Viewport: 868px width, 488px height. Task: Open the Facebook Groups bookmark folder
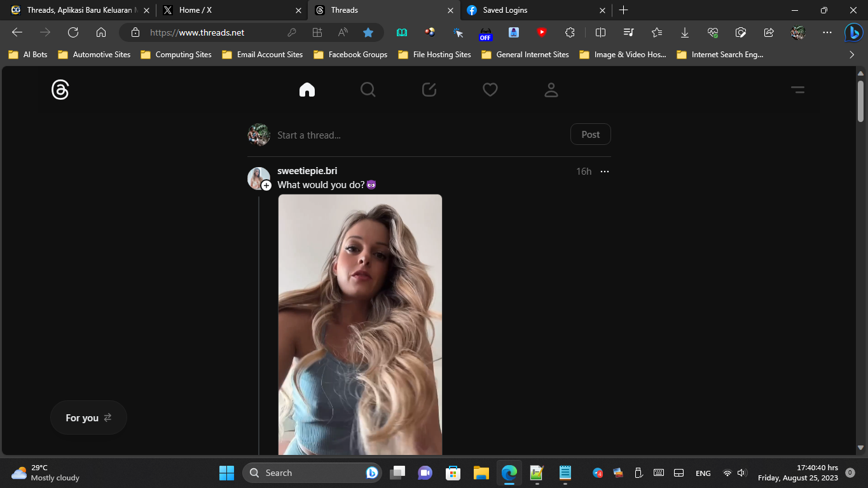[x=350, y=55]
